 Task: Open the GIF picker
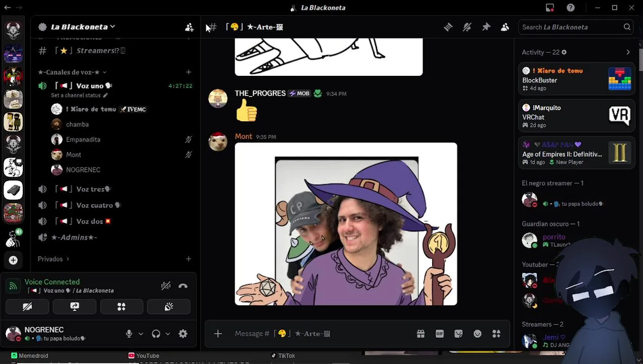coord(440,334)
